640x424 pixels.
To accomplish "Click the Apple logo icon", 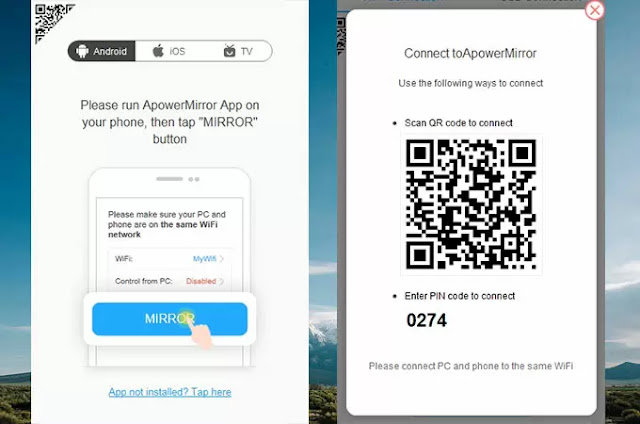I will (158, 51).
